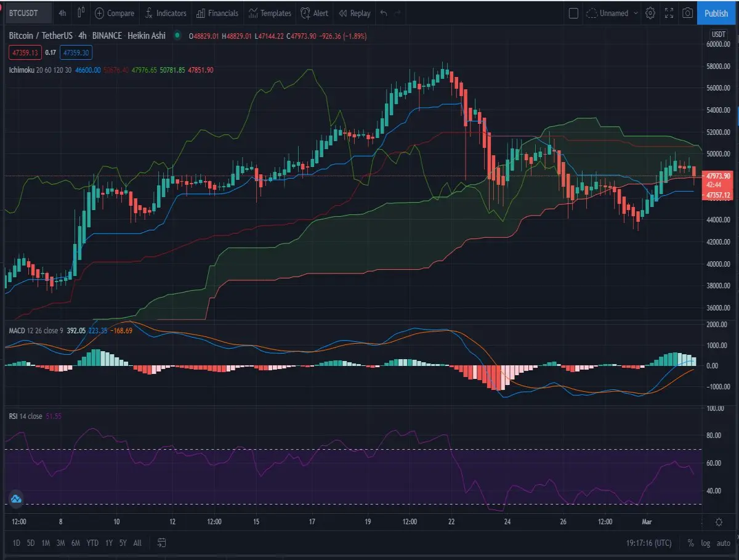Click the 47357.12 price axis label

(719, 195)
